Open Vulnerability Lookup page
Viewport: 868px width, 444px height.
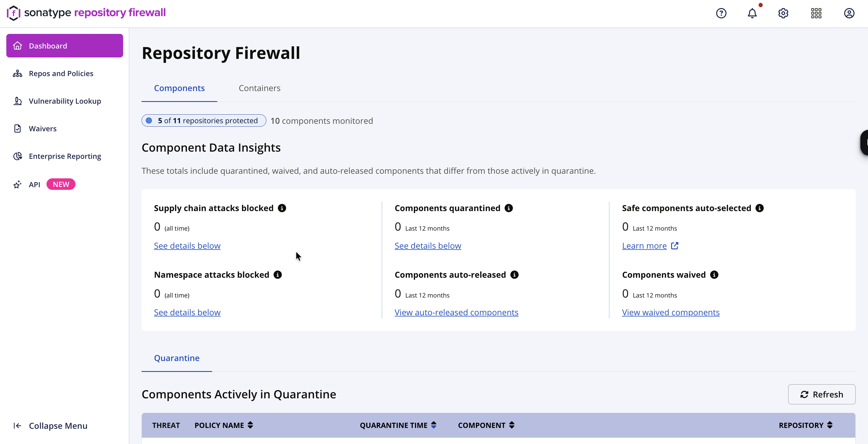point(65,101)
